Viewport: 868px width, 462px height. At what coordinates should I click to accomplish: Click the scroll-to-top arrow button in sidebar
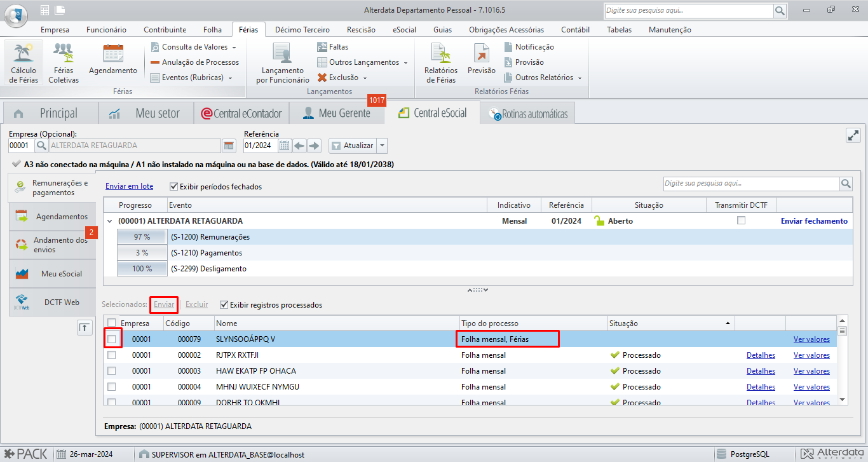(x=84, y=327)
